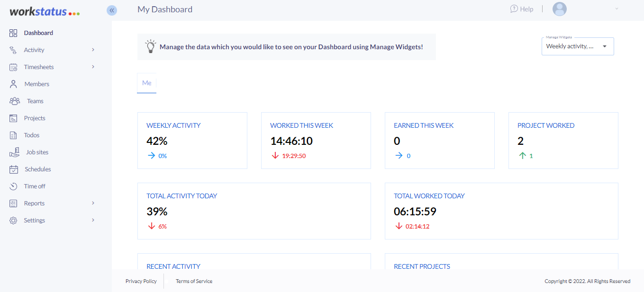Screen dimensions: 644x292
Task: Expand the Timesheets submenu chevron
Action: tap(93, 67)
